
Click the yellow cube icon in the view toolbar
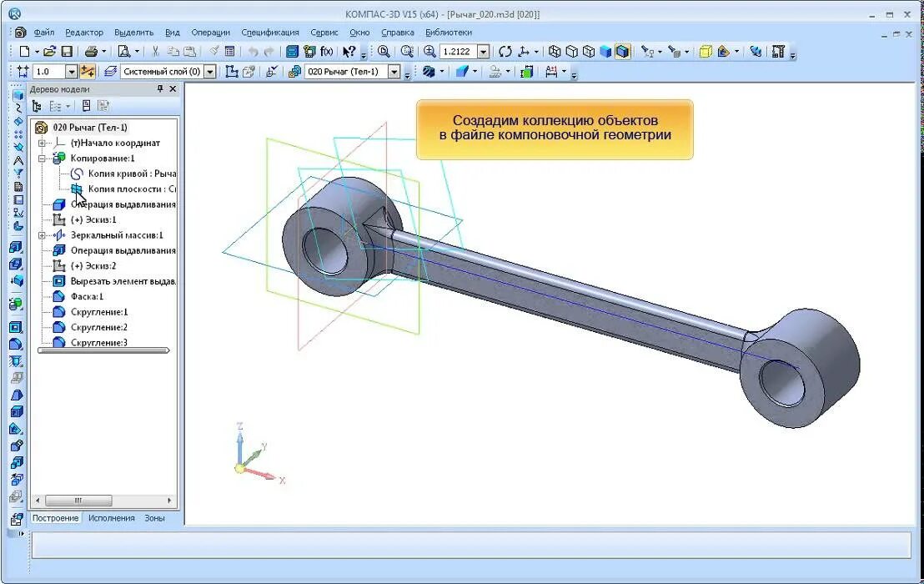[706, 52]
